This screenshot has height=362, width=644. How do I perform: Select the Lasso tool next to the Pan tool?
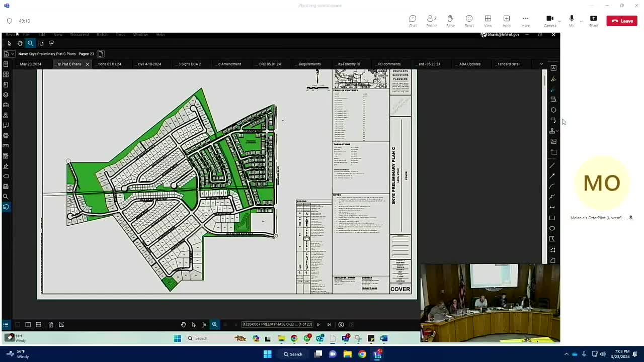coord(51,43)
